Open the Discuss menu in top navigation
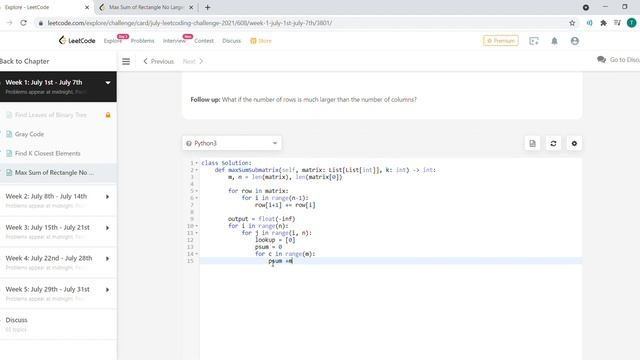The width and height of the screenshot is (640, 360). click(x=231, y=41)
